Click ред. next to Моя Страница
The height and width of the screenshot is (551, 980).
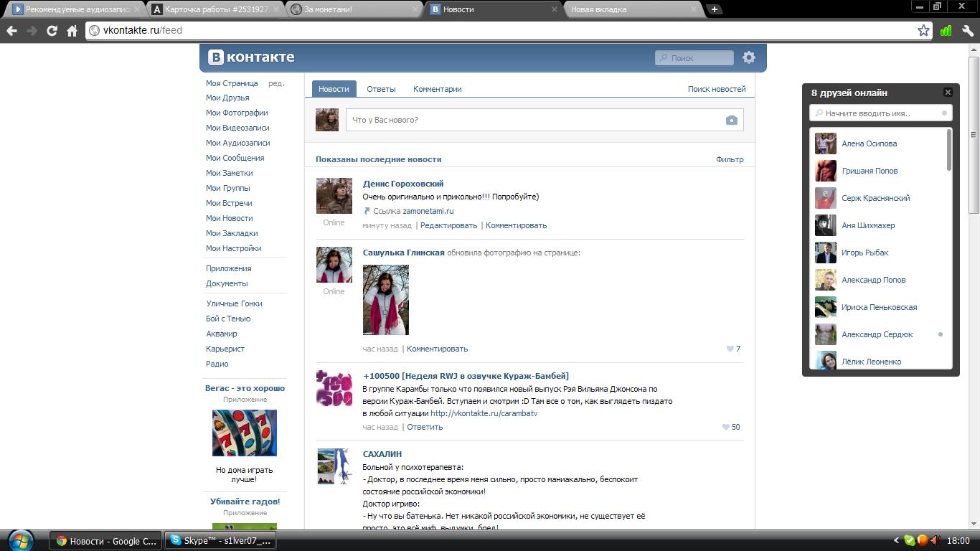tap(276, 83)
